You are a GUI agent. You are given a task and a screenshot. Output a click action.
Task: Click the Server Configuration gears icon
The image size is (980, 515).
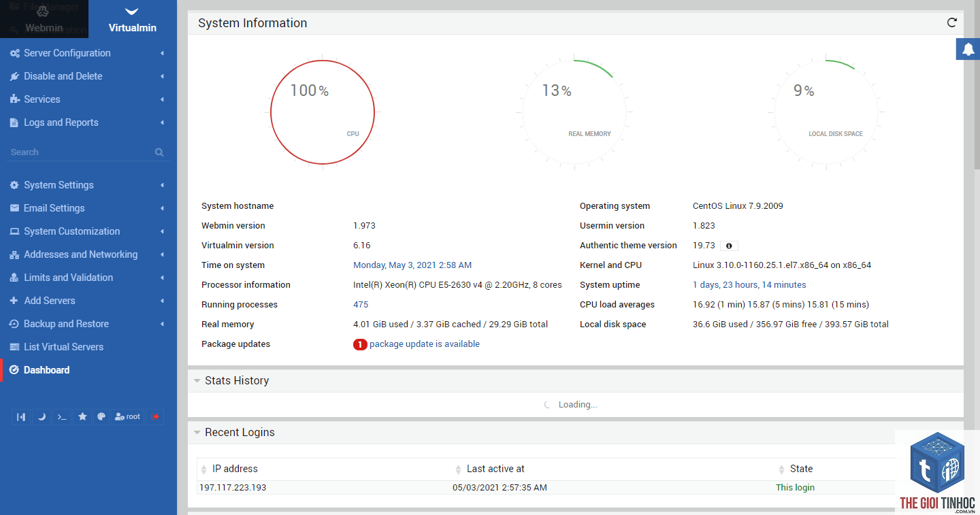pyautogui.click(x=14, y=53)
